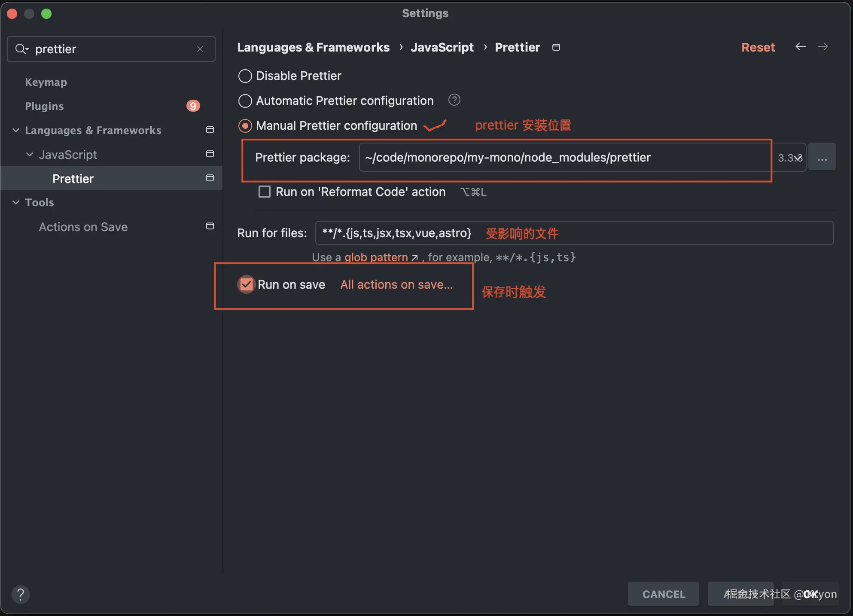Choose Automatic Prettier configuration radio button
Viewport: 853px width, 616px height.
245,101
